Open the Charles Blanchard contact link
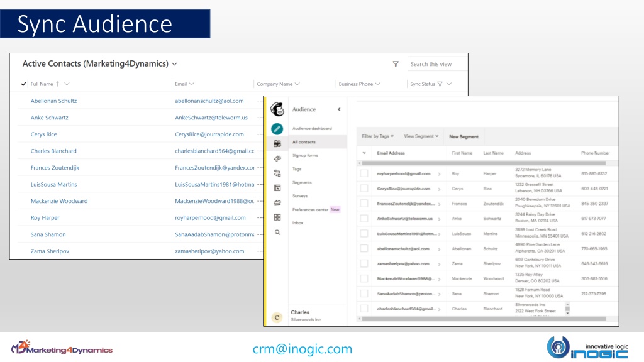 (53, 151)
